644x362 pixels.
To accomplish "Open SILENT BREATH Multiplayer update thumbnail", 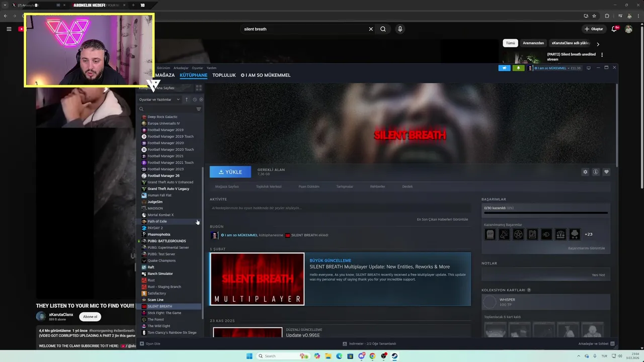I will coord(257,279).
